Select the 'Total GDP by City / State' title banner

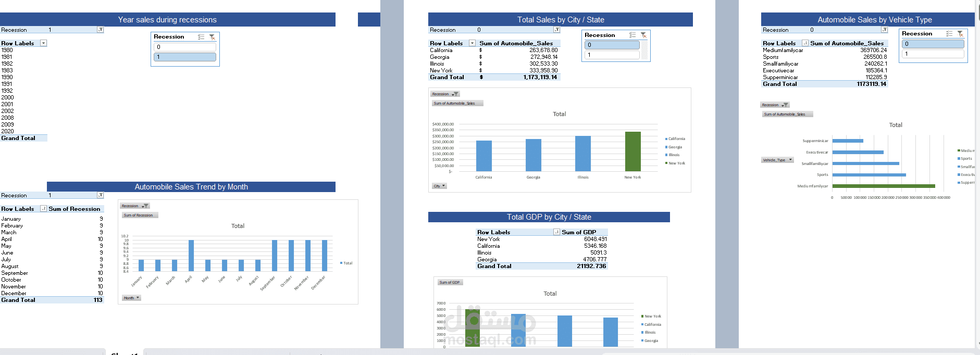pos(549,217)
